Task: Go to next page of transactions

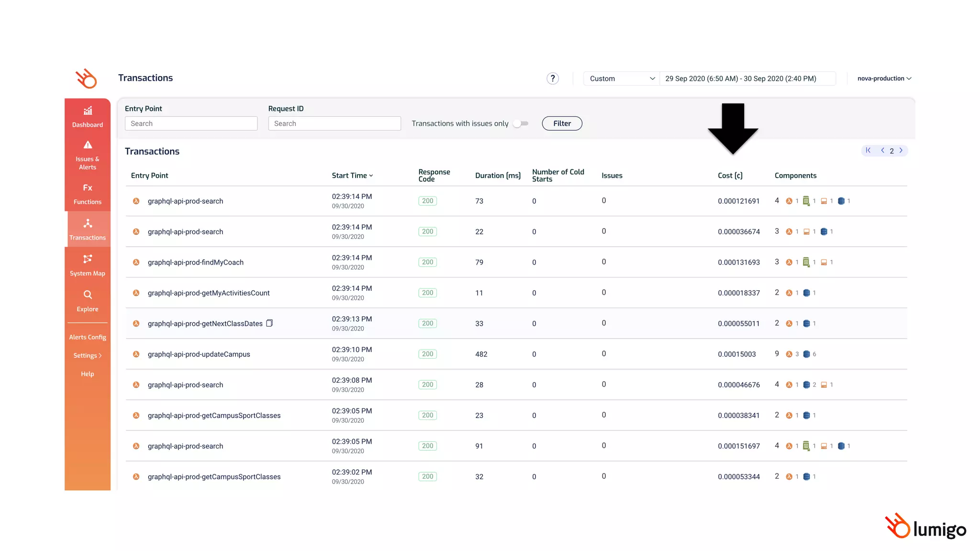Action: [x=901, y=150]
